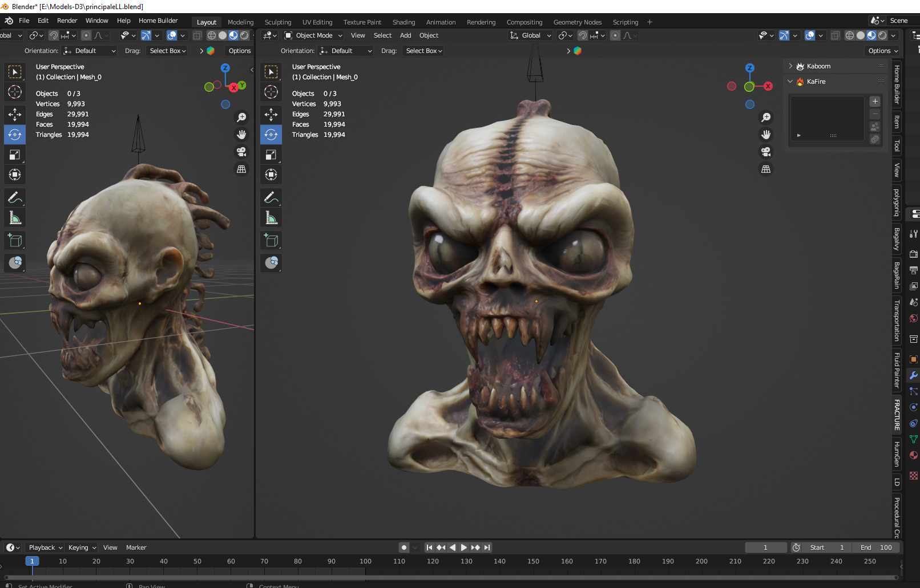Open Render properties tab icon
920x588 pixels.
click(x=913, y=254)
